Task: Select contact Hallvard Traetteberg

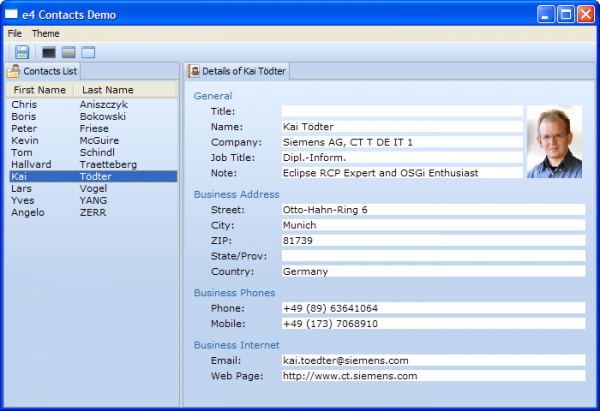Action: point(93,165)
